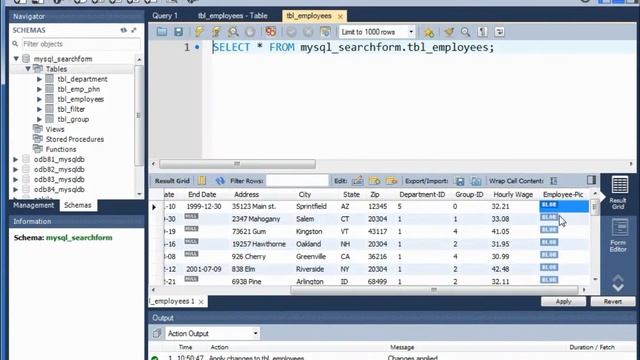This screenshot has width=640, height=360.
Task: Toggle auto-commit mode icon
Action: click(325, 32)
